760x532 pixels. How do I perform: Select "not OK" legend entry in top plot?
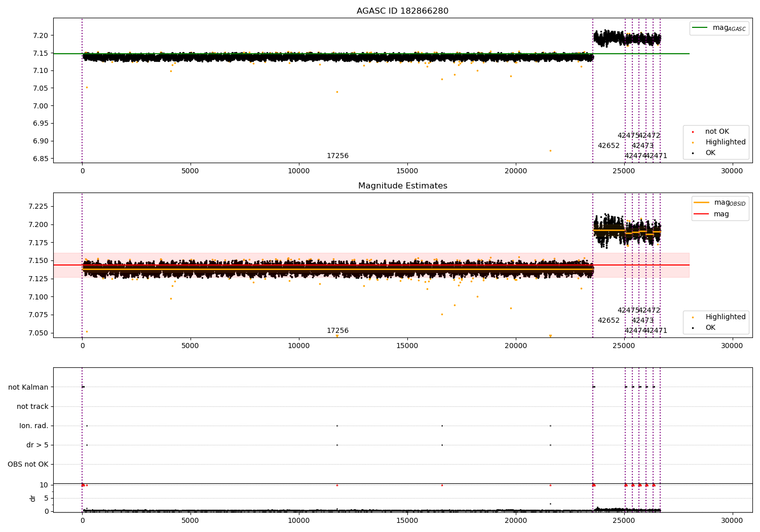pyautogui.click(x=716, y=132)
